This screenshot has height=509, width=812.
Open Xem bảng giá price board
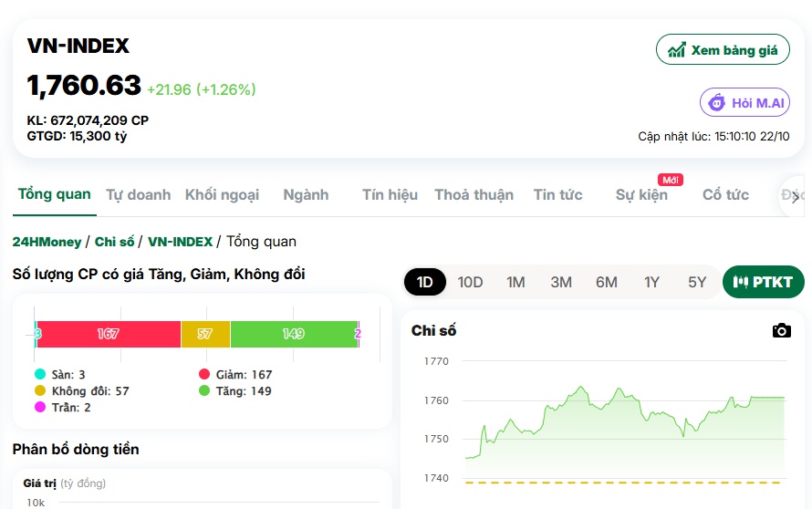pos(723,49)
